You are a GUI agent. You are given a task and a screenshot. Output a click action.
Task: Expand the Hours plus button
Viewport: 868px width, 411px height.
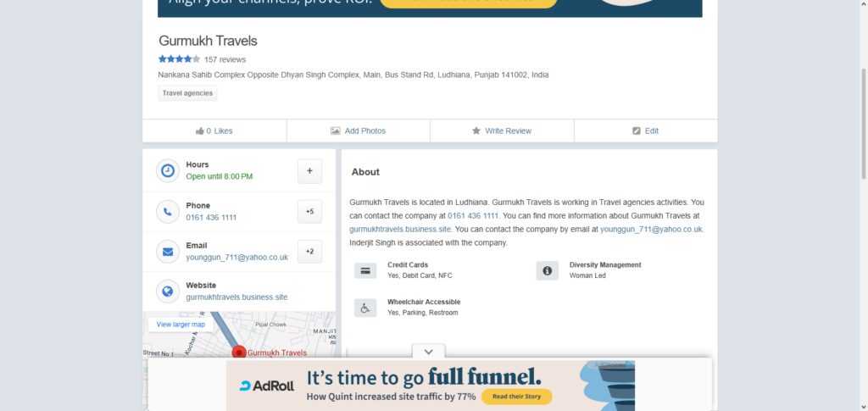click(x=309, y=171)
